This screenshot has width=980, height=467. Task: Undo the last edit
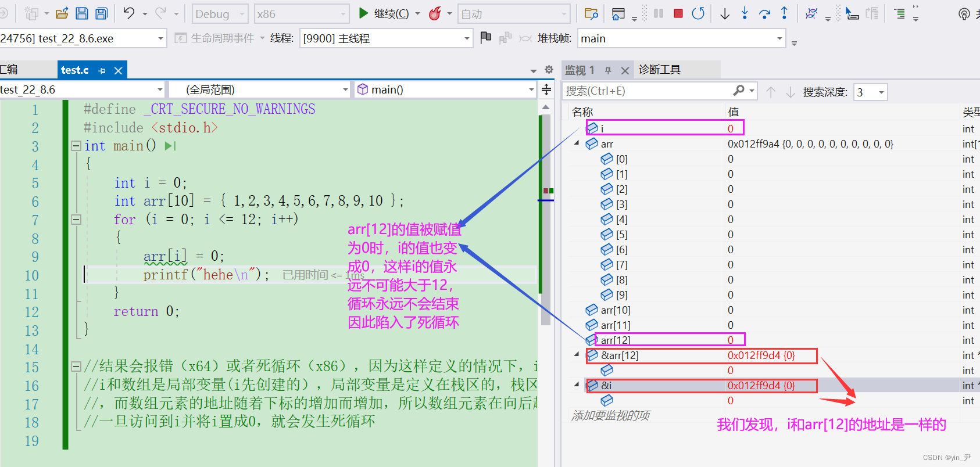128,13
